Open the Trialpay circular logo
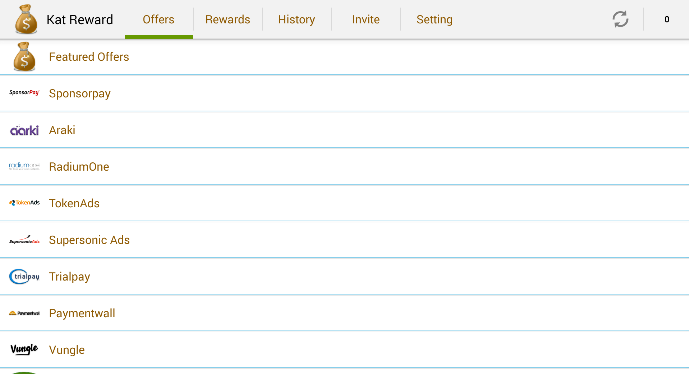 coord(24,276)
